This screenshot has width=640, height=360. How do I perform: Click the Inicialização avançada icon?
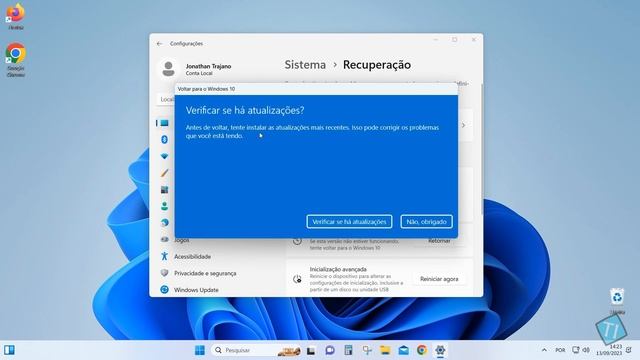[x=298, y=279]
